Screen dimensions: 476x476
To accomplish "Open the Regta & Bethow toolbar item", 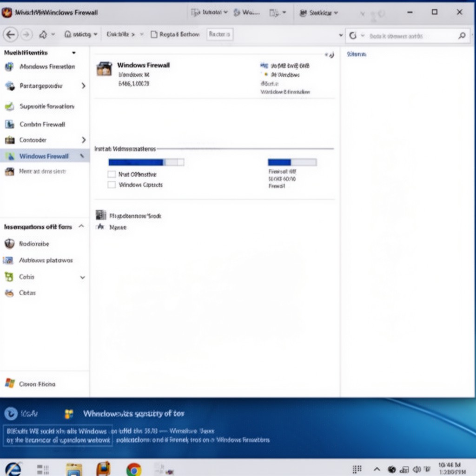I will (175, 34).
